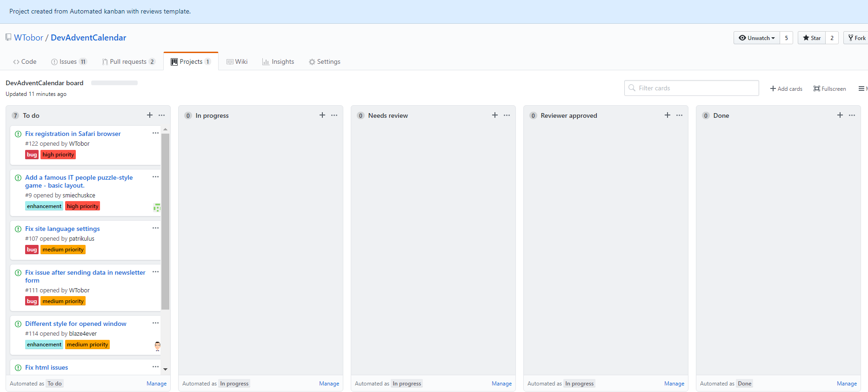Open the Unwatch dropdown
Image resolution: width=868 pixels, height=392 pixels.
(757, 38)
